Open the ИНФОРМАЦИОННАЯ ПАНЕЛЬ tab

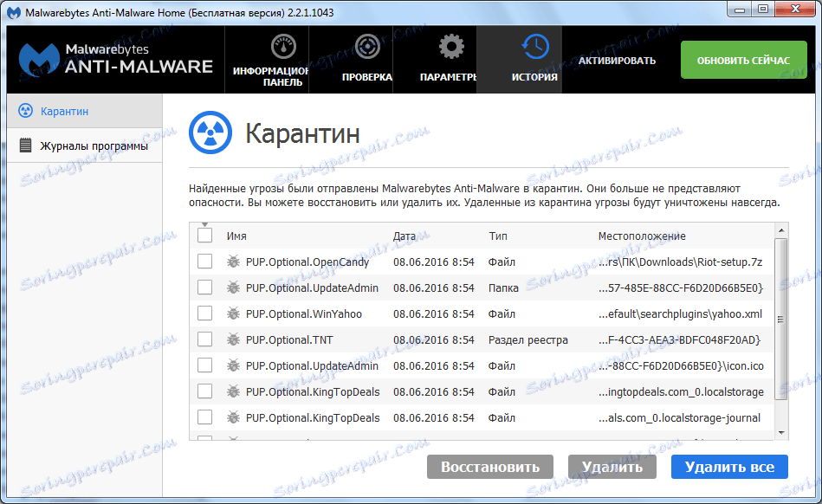pos(267,60)
